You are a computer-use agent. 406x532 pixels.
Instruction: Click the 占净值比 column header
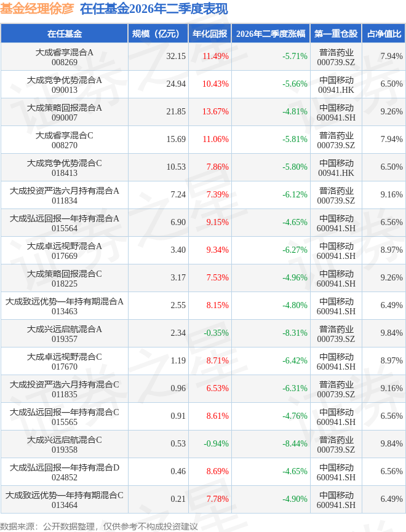point(384,34)
